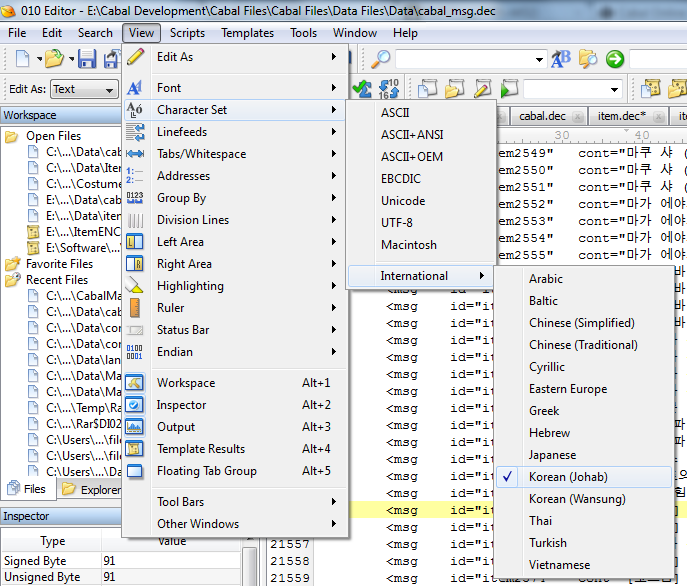Viewport: 687px width, 586px height.
Task: Click the Right Area panel icon
Action: click(x=135, y=263)
